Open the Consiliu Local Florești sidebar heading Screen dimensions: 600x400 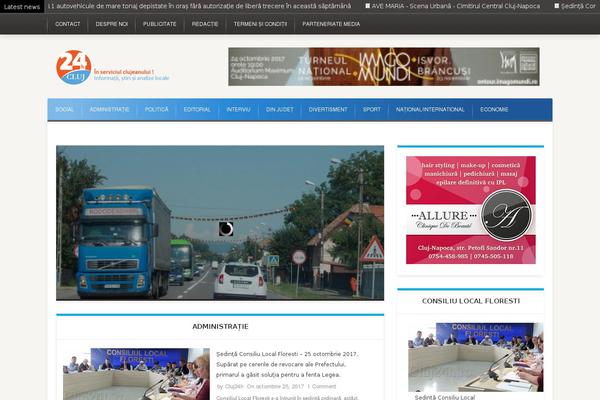coord(471,301)
